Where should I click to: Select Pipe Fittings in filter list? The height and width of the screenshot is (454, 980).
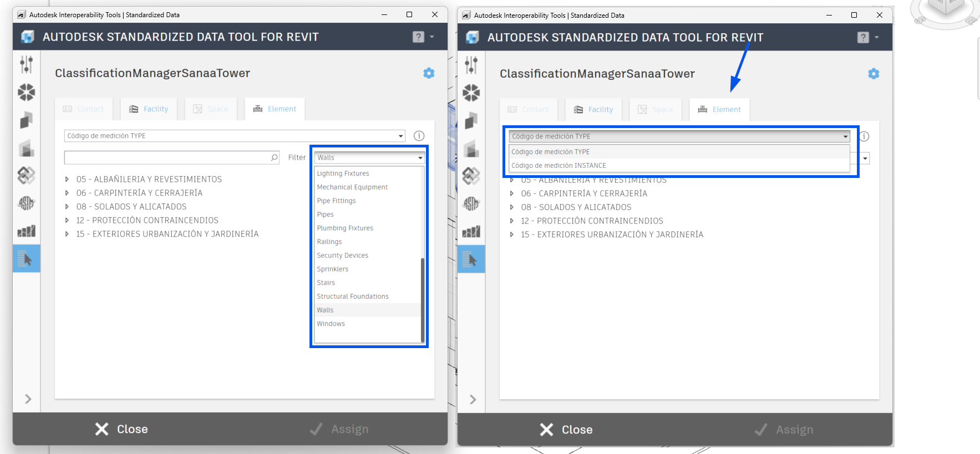click(368, 201)
